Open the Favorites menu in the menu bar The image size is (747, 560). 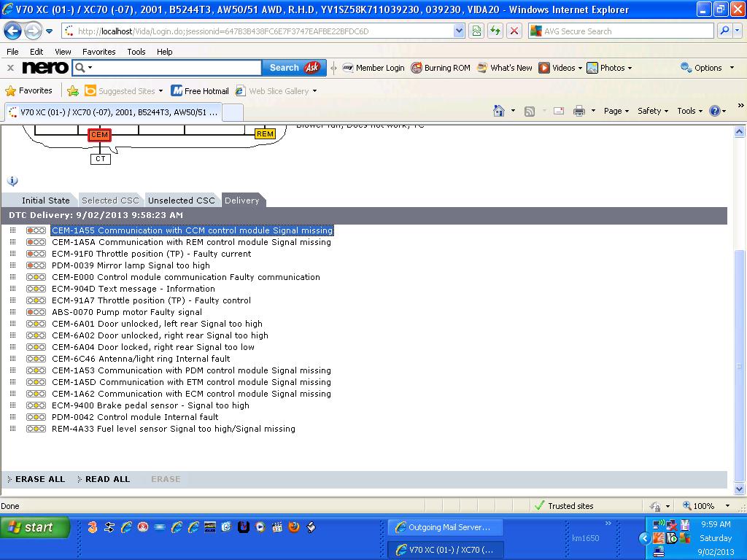98,52
